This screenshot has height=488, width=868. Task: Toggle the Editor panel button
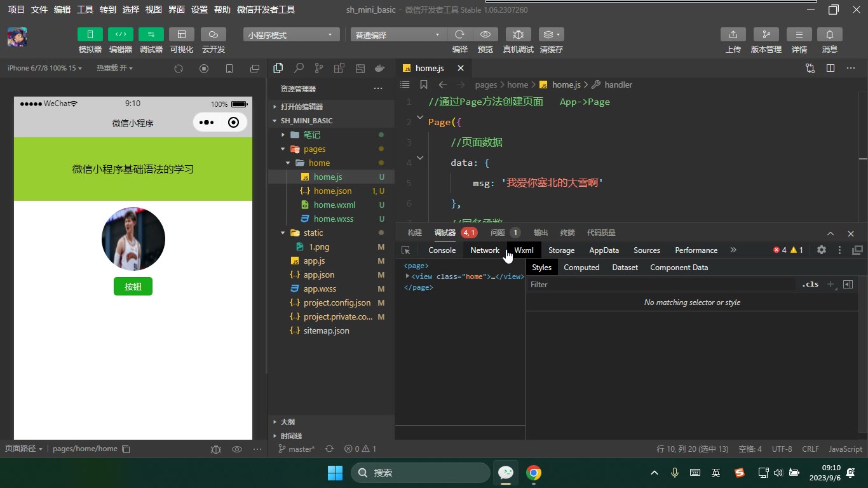pyautogui.click(x=121, y=34)
